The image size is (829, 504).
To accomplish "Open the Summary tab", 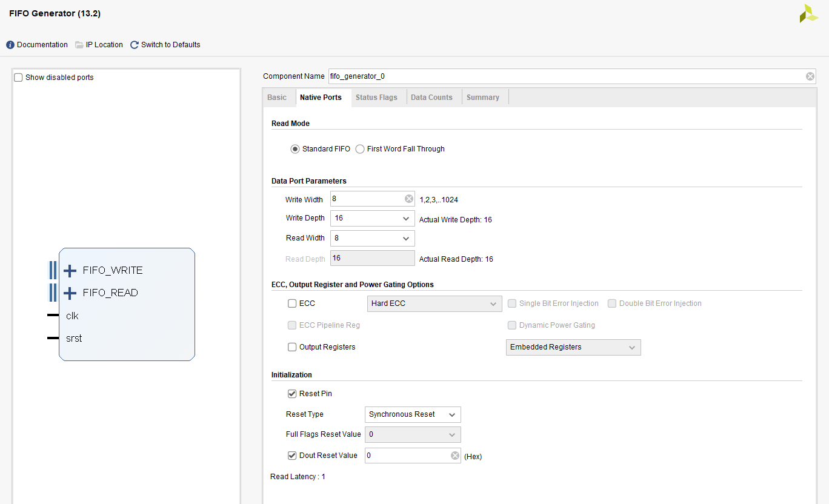I will [482, 98].
